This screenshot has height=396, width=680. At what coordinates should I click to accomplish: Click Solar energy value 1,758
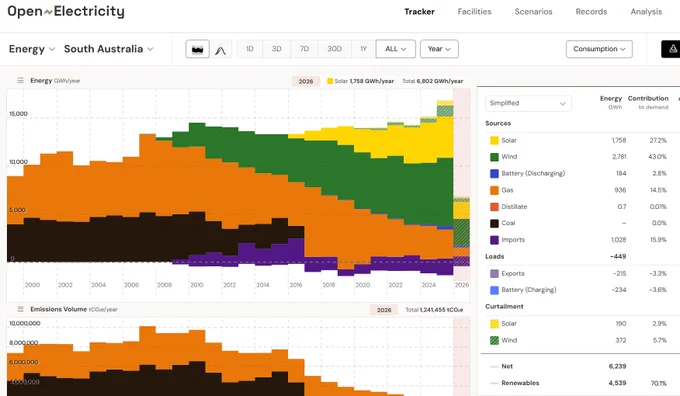coord(619,141)
